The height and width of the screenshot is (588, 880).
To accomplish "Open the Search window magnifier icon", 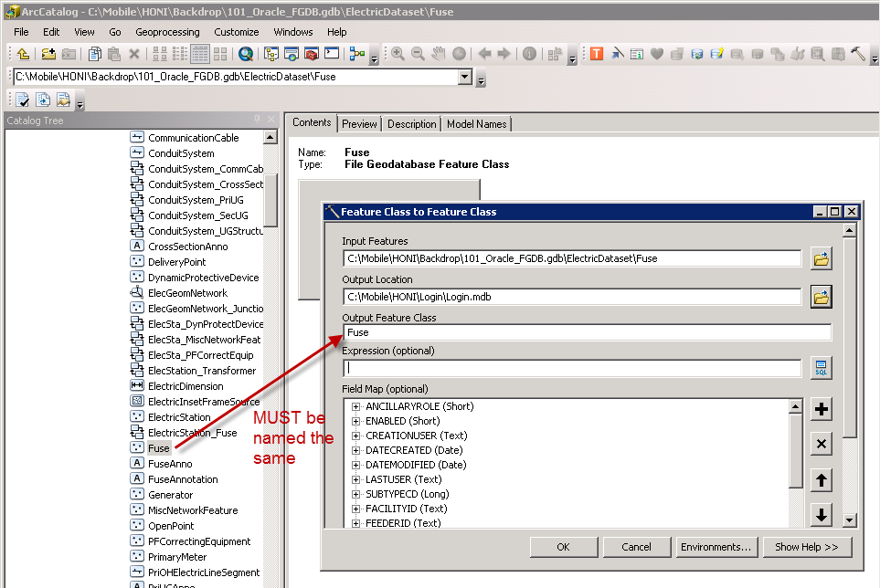I will tap(246, 54).
